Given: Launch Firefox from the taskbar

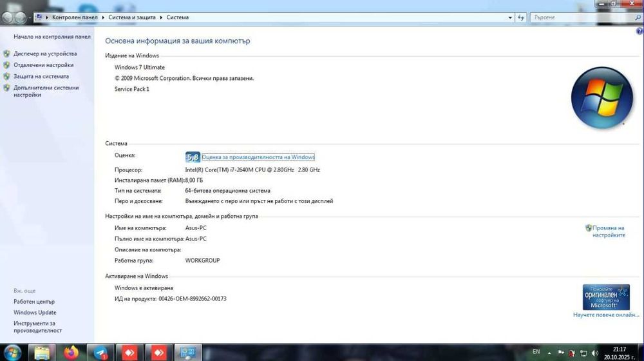Looking at the screenshot, I should [71, 353].
